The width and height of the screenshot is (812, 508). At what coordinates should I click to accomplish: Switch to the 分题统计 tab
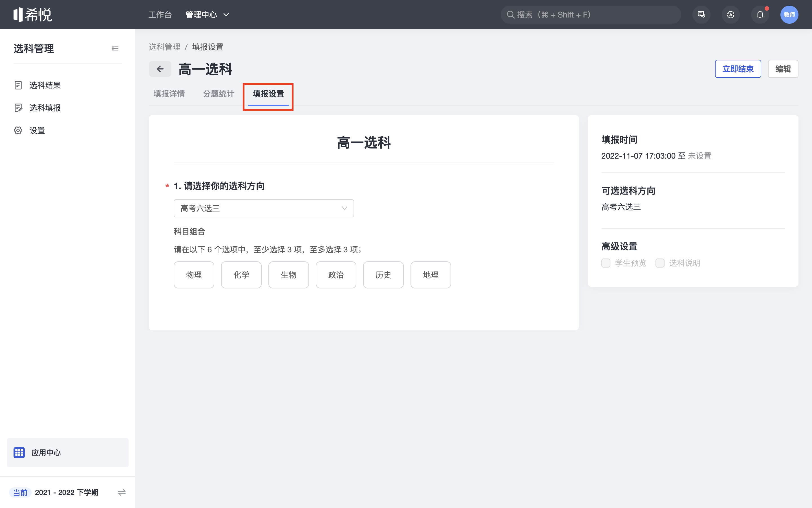click(219, 94)
